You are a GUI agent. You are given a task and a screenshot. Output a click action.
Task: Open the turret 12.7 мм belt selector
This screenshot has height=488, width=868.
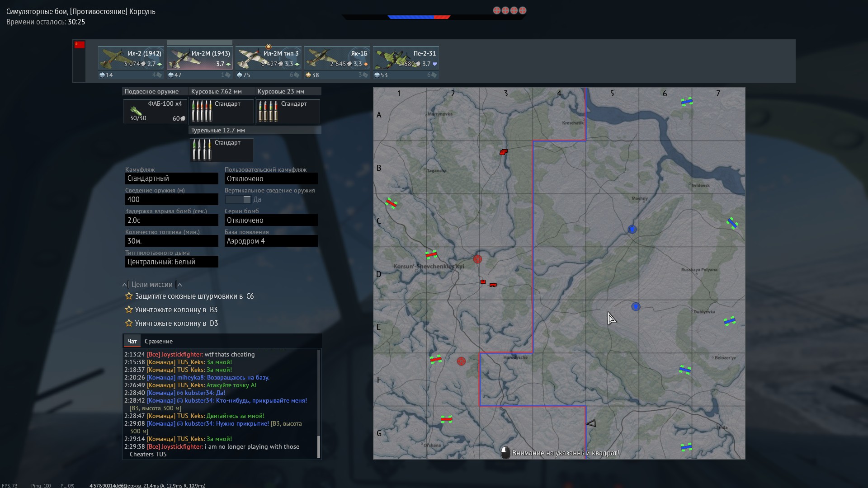pyautogui.click(x=221, y=150)
